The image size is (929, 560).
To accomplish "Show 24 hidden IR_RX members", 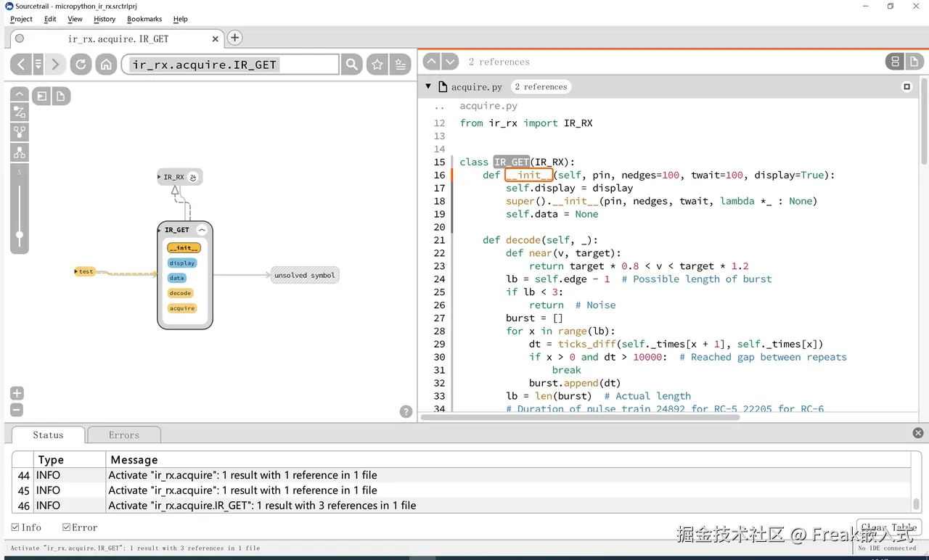I will [193, 177].
